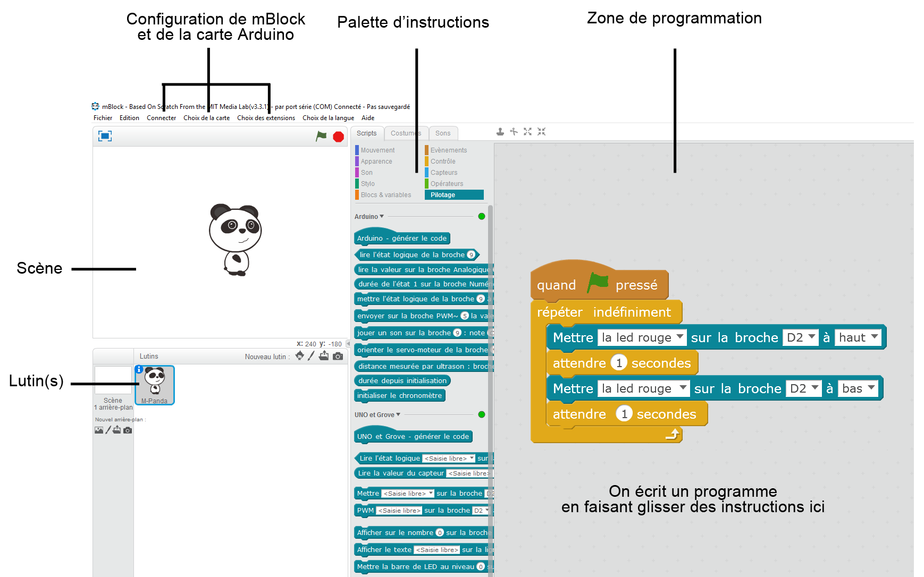Click the grow sprite icon

coord(527,131)
